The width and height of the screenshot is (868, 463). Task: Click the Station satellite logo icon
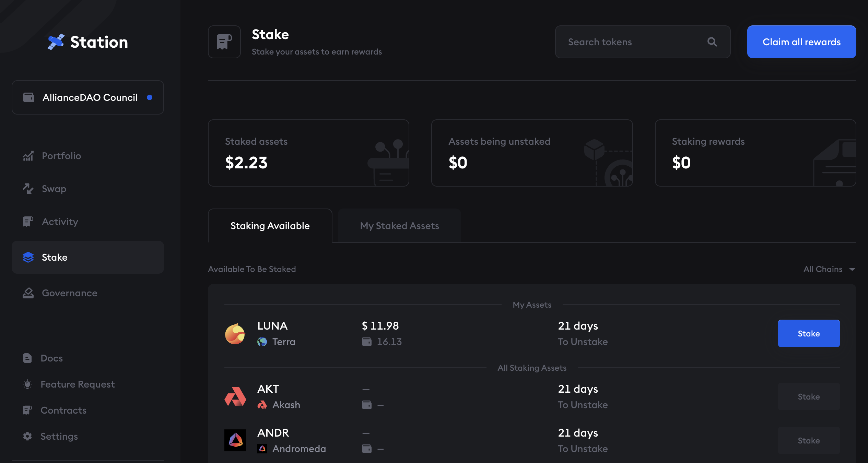pyautogui.click(x=56, y=42)
